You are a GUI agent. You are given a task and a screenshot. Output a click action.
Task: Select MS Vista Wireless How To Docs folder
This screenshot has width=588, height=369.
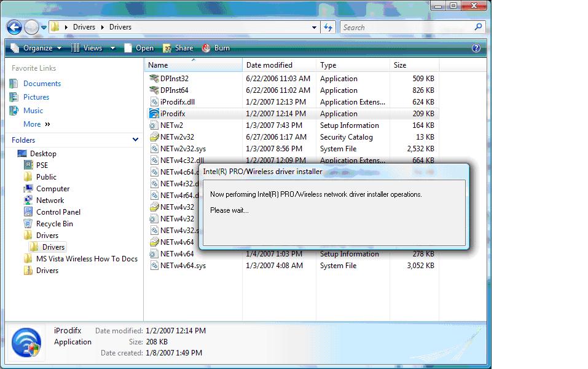[87, 259]
